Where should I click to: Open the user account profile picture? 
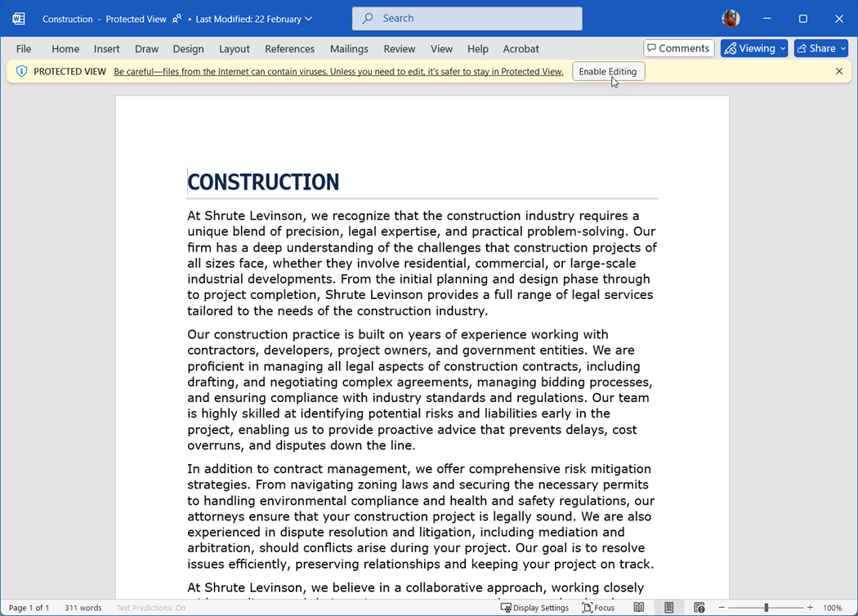point(731,18)
